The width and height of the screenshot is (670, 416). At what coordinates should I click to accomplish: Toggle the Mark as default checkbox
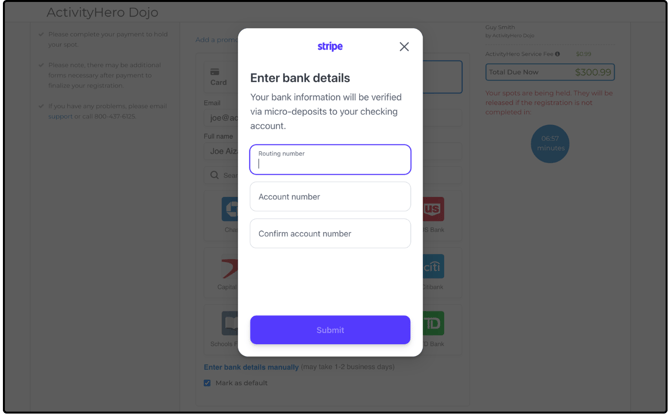pyautogui.click(x=207, y=383)
